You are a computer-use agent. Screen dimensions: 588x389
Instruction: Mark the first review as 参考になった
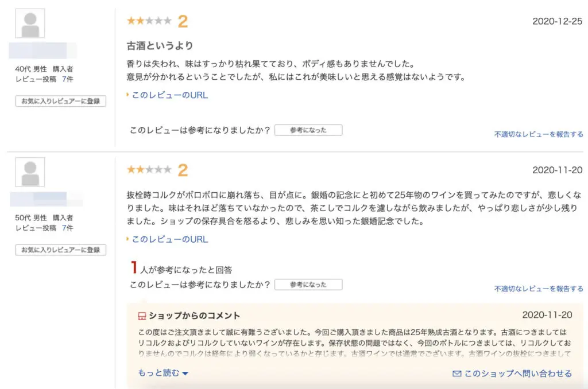308,130
